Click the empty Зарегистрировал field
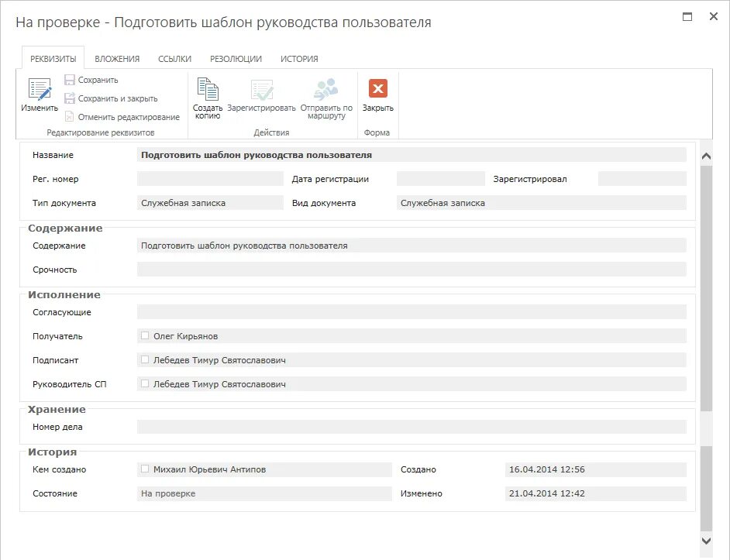Image resolution: width=730 pixels, height=560 pixels. pyautogui.click(x=642, y=179)
